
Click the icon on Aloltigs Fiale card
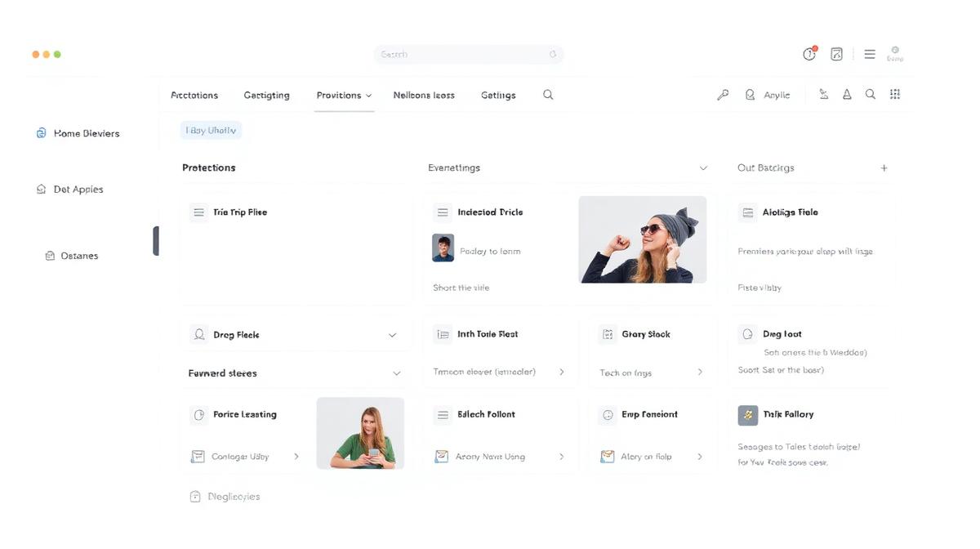[747, 212]
